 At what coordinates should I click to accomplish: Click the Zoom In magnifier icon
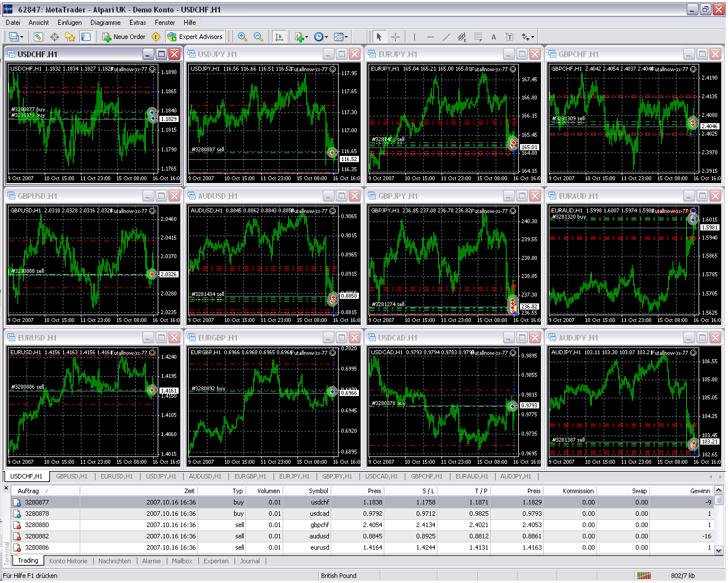[242, 37]
